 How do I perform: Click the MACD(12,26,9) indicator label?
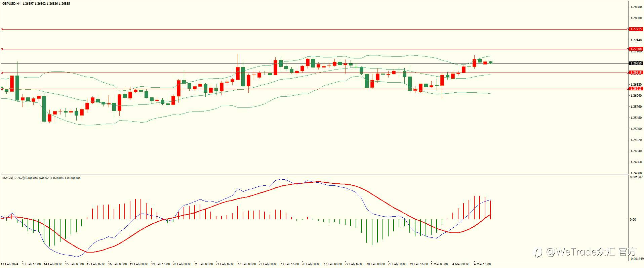click(13, 178)
